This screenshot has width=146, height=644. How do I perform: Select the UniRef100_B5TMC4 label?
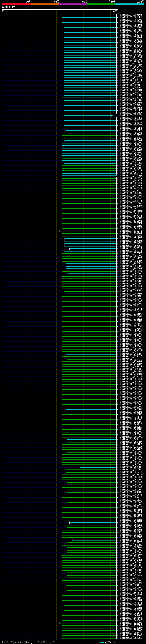click(131, 186)
